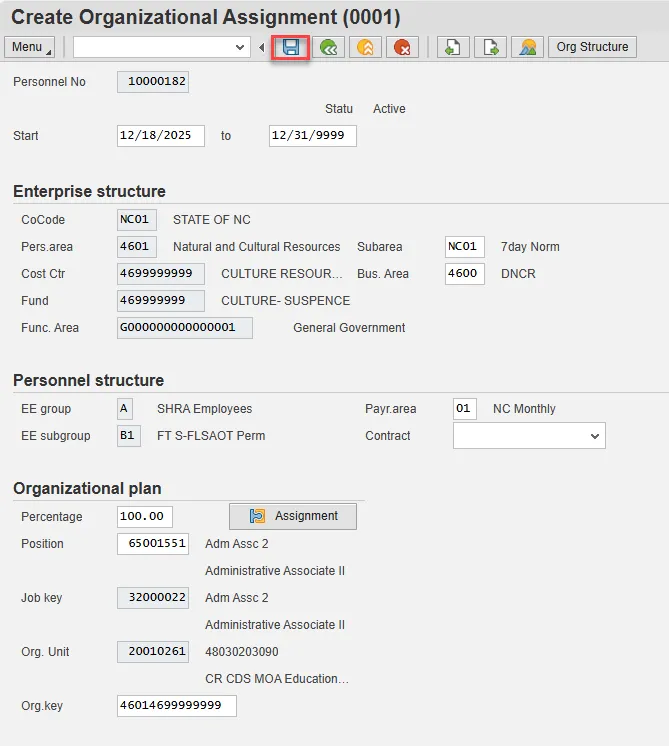
Task: Click the Start date field
Action: [160, 136]
